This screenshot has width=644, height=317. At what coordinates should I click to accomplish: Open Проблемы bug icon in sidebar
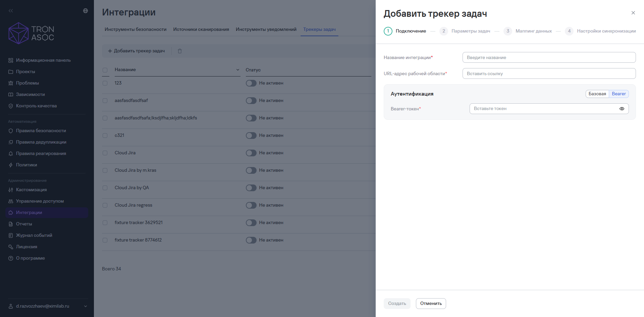click(x=11, y=83)
